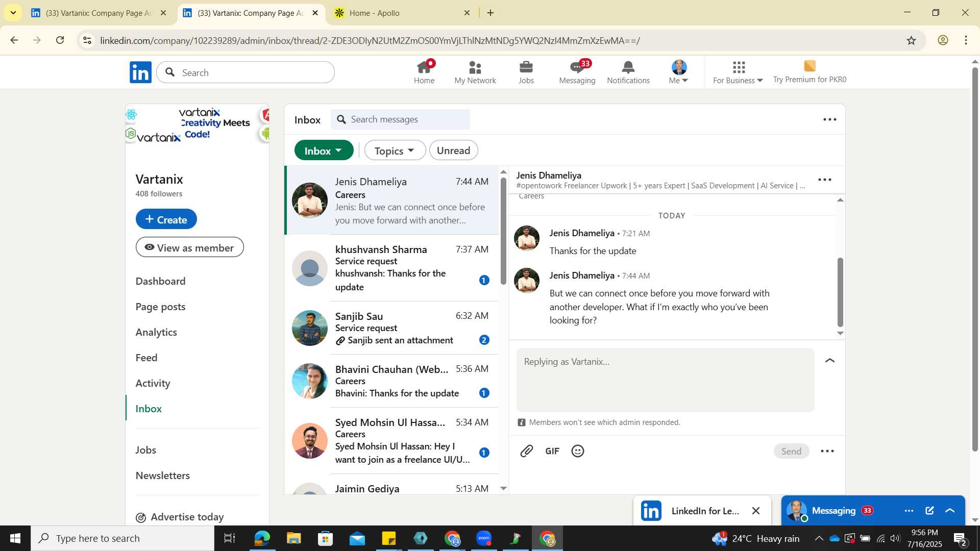This screenshot has height=551, width=980.
Task: Toggle the Unread filter
Action: point(453,151)
